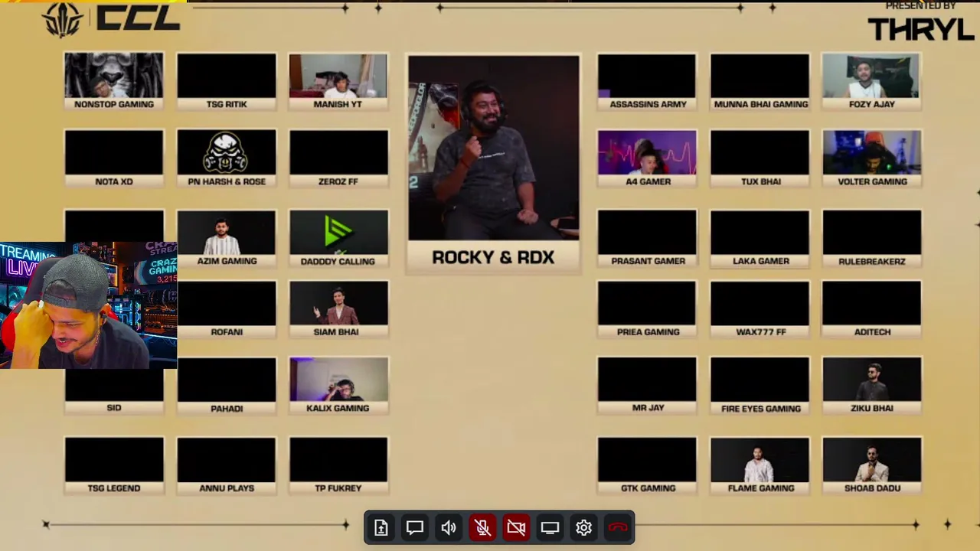This screenshot has width=980, height=551.
Task: Click the GTK GAMING tile
Action: coord(648,465)
